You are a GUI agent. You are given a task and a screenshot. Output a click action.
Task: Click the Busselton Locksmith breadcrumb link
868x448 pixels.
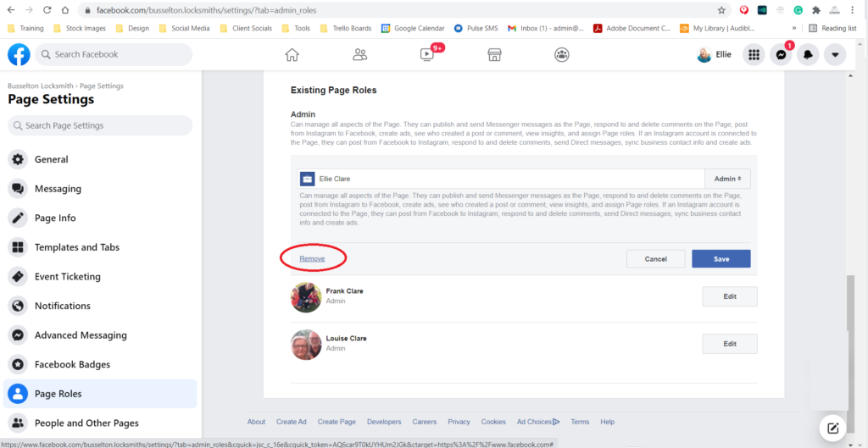41,86
